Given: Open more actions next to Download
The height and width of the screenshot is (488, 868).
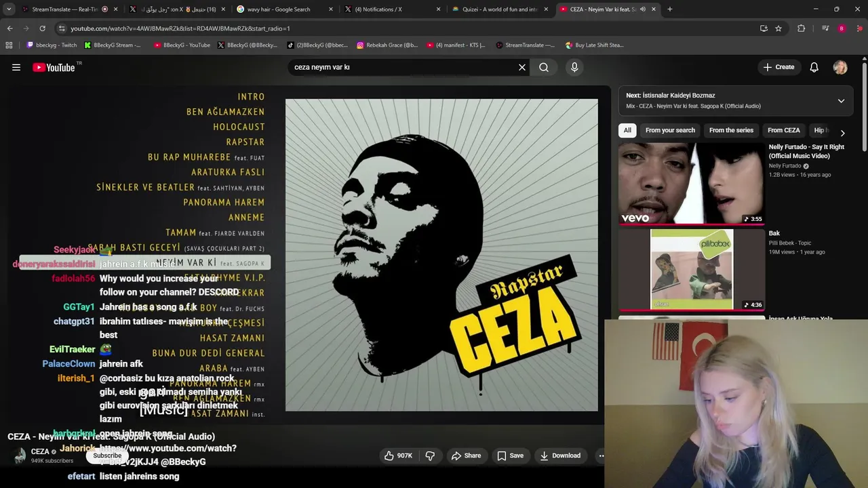Looking at the screenshot, I should click(601, 455).
